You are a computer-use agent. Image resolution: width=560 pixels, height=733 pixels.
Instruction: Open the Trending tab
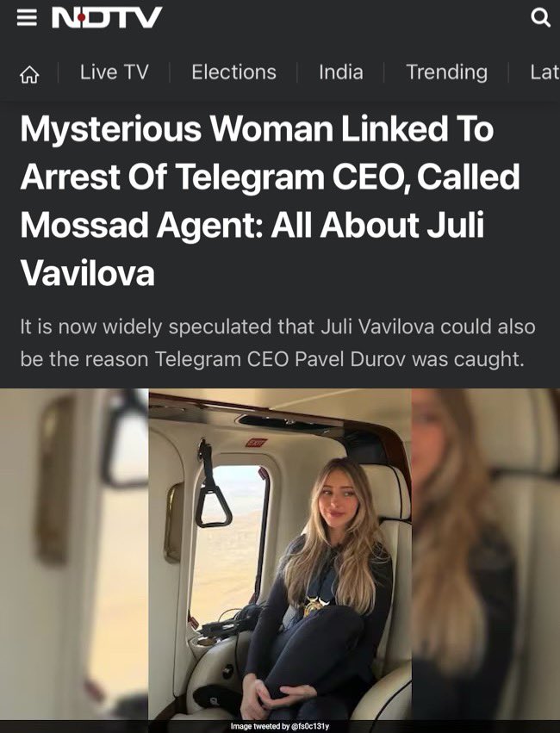click(x=446, y=73)
